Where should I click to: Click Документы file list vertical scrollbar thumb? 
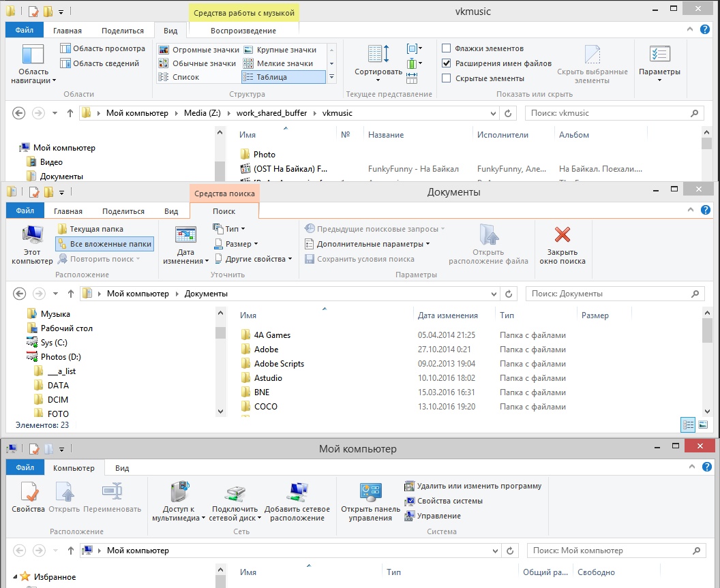click(x=707, y=331)
